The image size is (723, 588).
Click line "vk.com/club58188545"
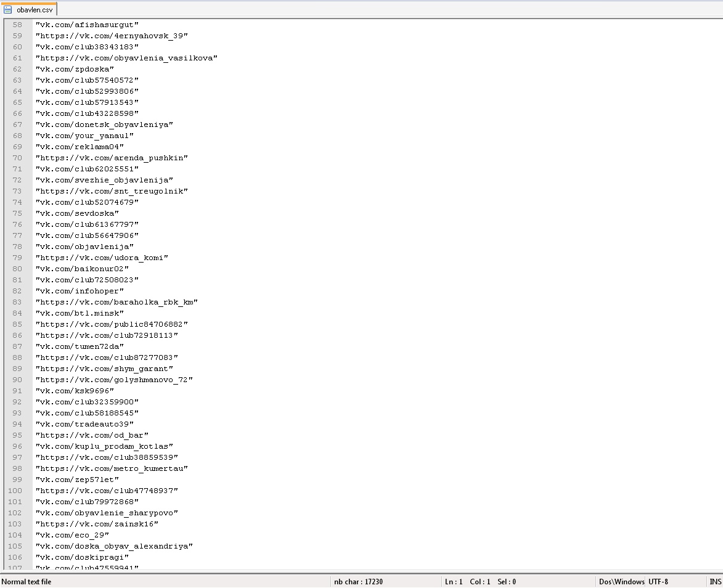click(x=87, y=413)
